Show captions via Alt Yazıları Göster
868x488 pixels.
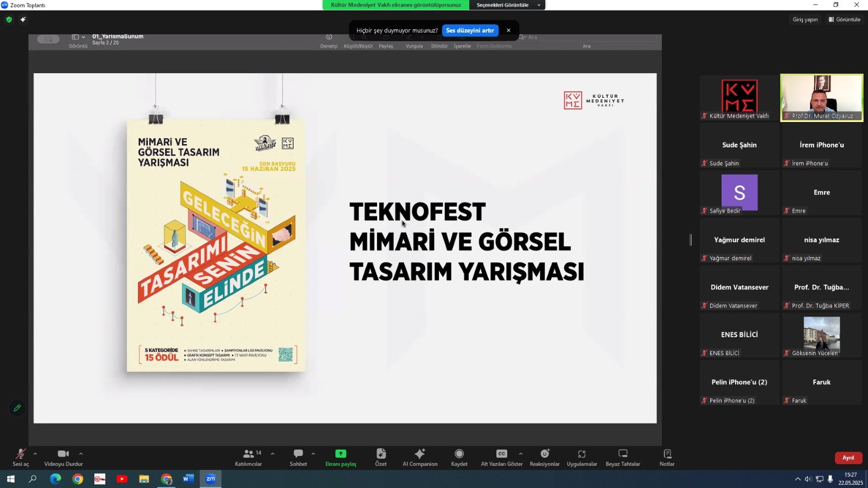point(502,457)
